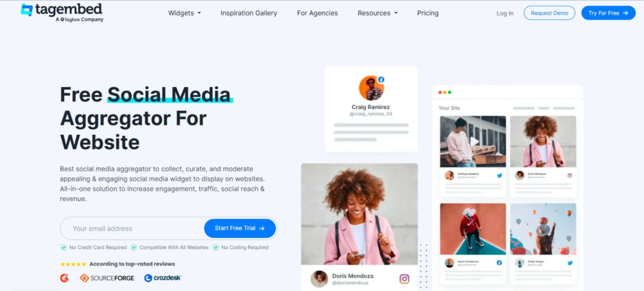
Task: Open the SourceForge review logo
Action: click(x=107, y=278)
